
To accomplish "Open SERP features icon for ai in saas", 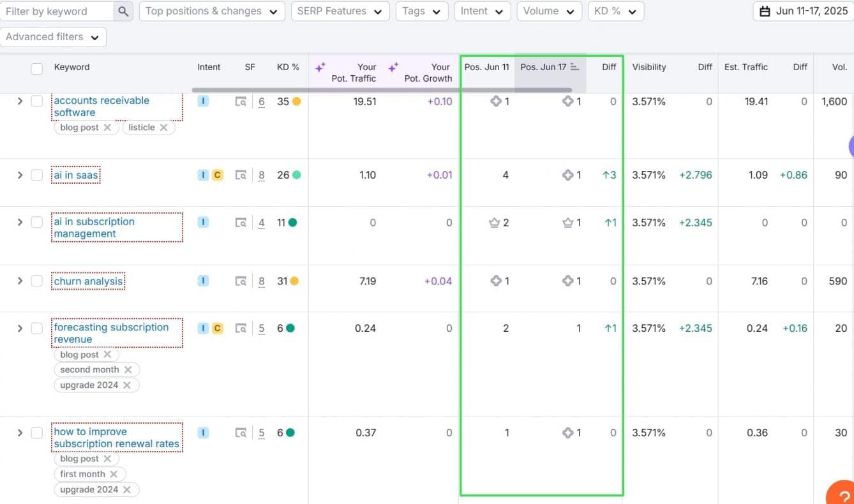I will pyautogui.click(x=241, y=175).
